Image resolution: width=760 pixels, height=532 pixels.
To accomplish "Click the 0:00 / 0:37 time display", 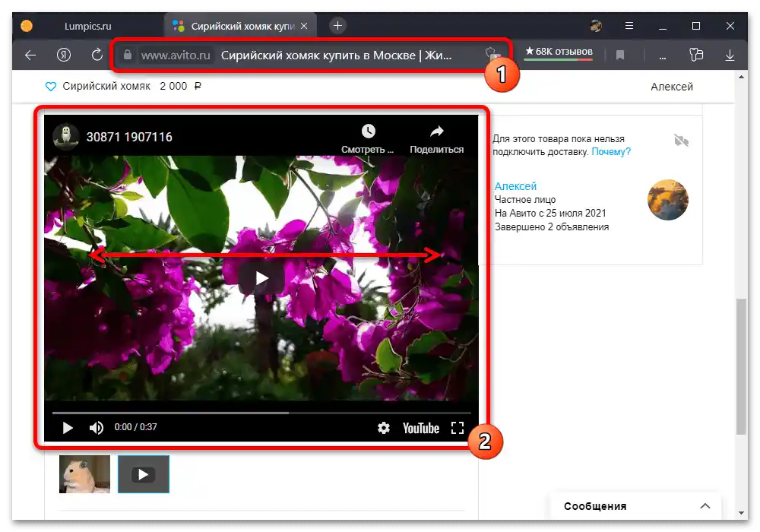I will [136, 427].
